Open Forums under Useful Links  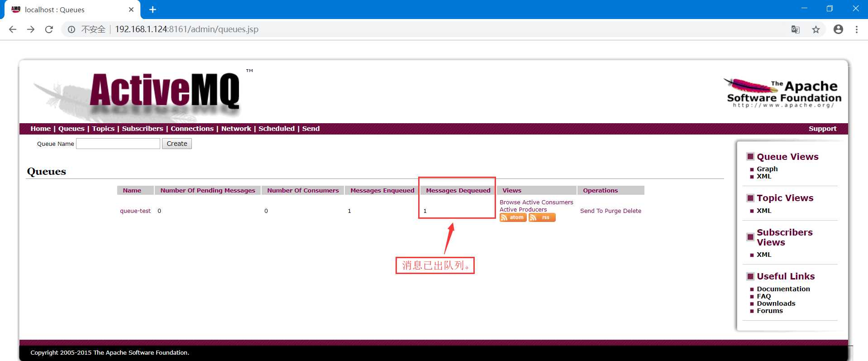point(769,311)
